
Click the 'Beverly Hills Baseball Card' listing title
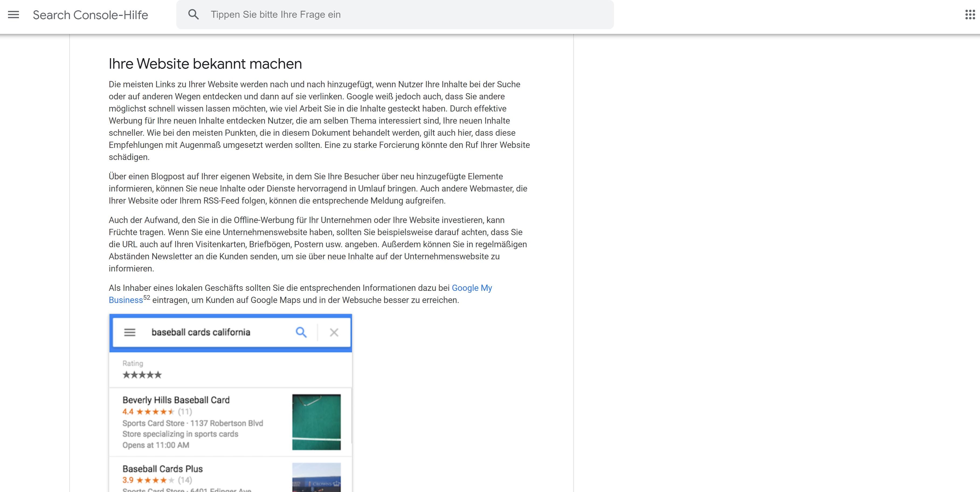click(x=176, y=400)
